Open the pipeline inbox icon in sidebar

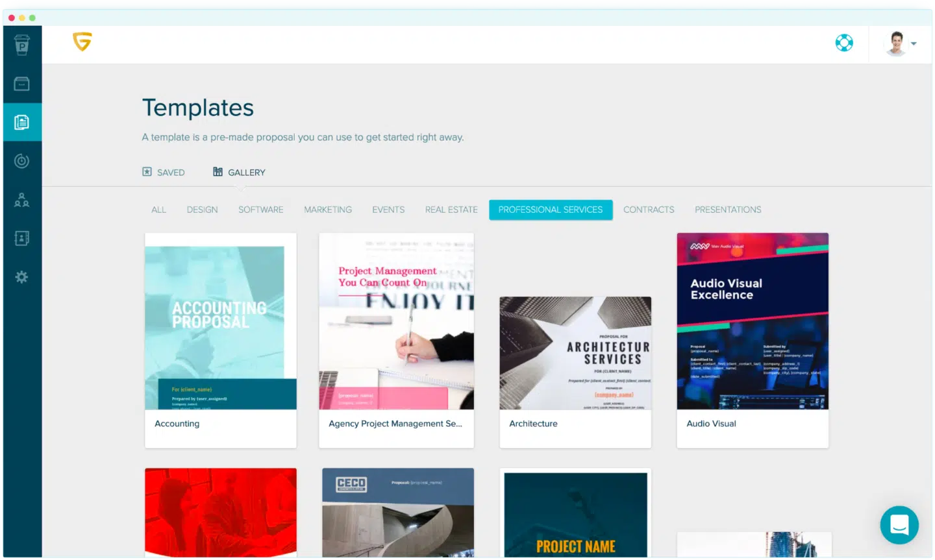[x=21, y=83]
